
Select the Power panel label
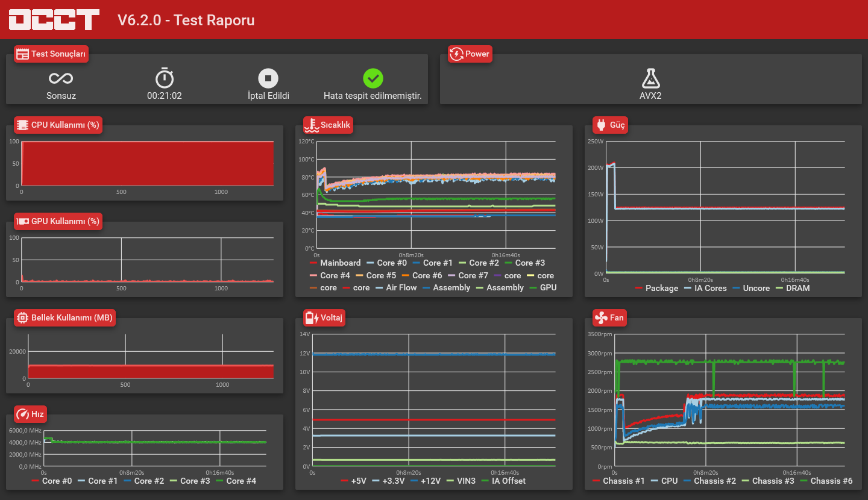[x=477, y=54]
